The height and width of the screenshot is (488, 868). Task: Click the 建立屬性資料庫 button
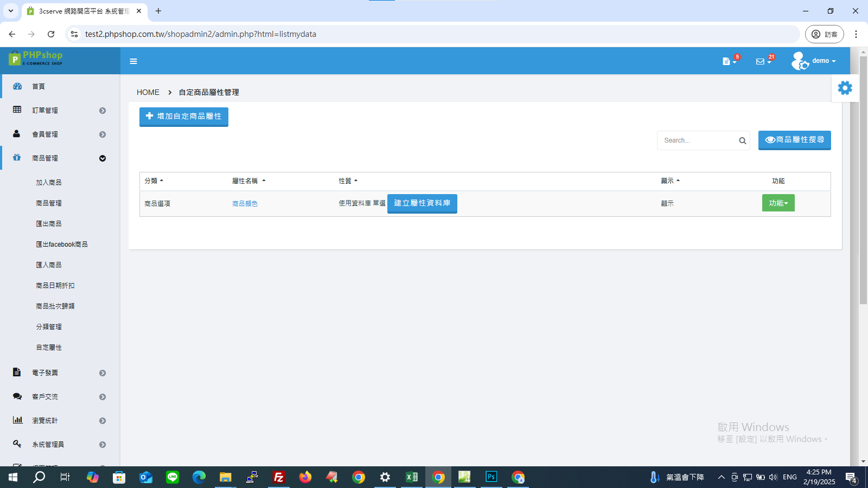tap(422, 203)
